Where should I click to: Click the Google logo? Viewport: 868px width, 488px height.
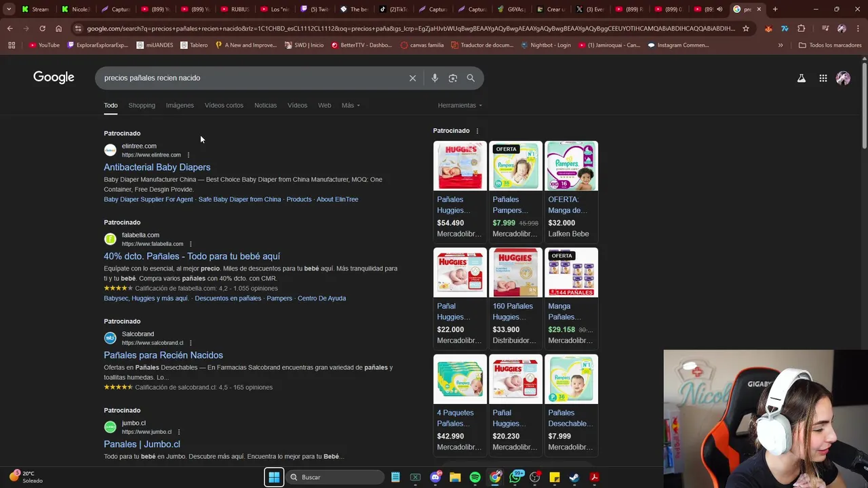[x=54, y=77]
